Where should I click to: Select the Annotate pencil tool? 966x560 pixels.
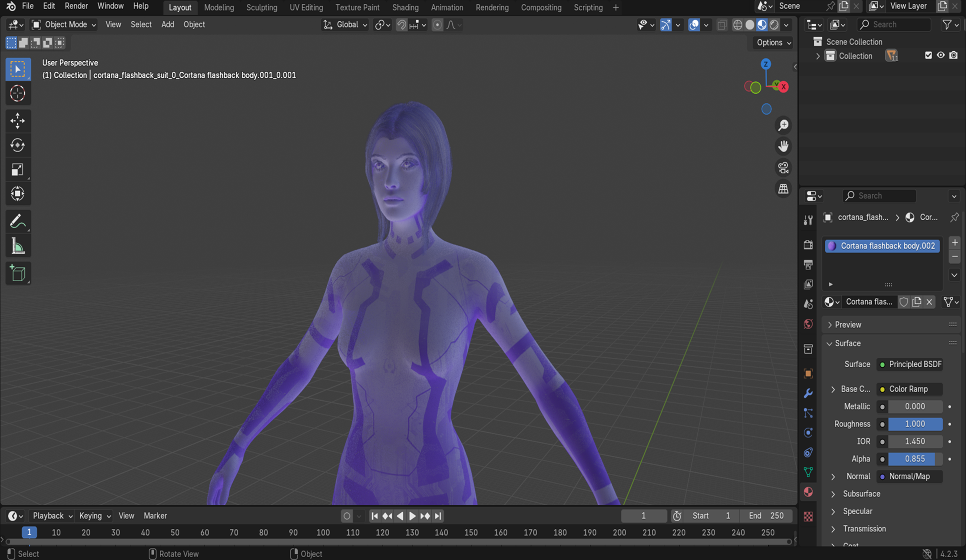(18, 221)
